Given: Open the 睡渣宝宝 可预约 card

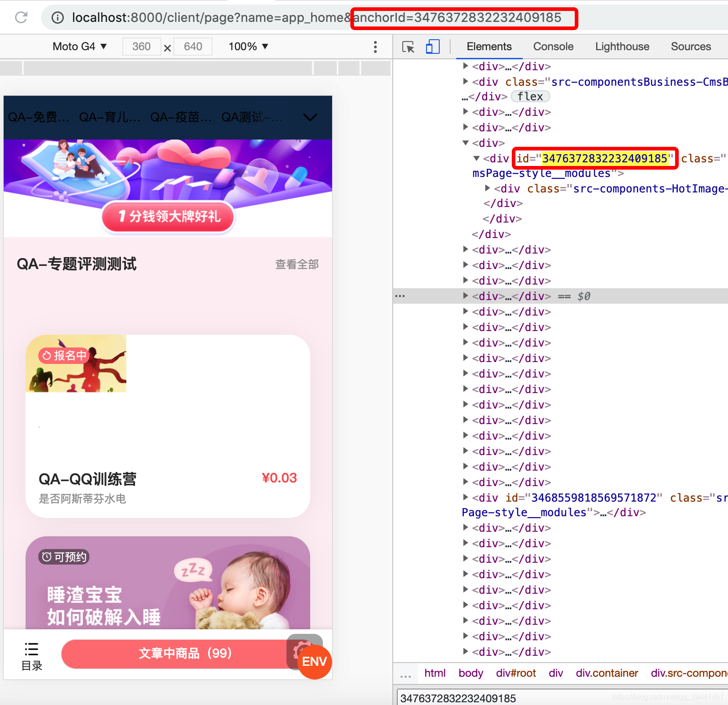Looking at the screenshot, I should (168, 583).
